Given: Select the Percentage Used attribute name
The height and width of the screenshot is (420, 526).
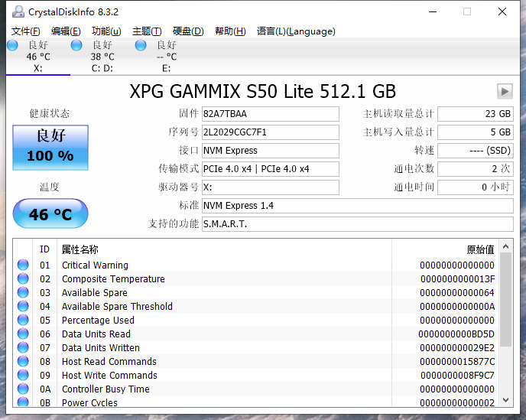Looking at the screenshot, I should coord(98,320).
